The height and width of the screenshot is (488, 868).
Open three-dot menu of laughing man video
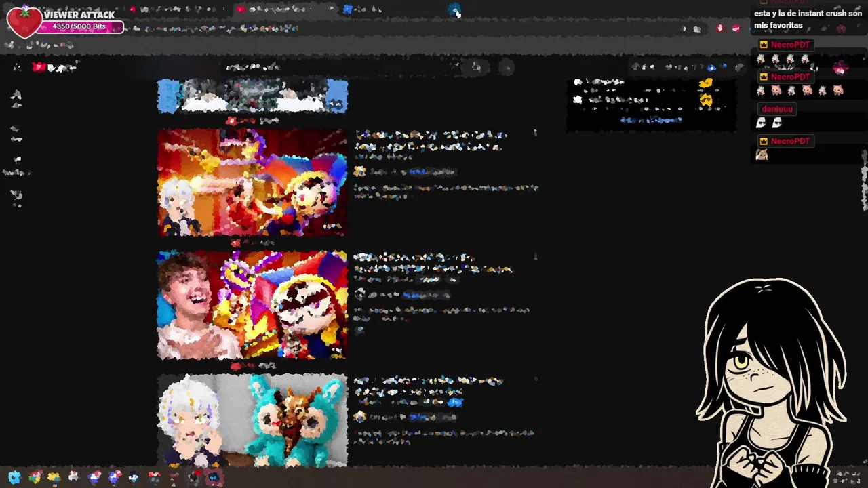click(x=535, y=257)
